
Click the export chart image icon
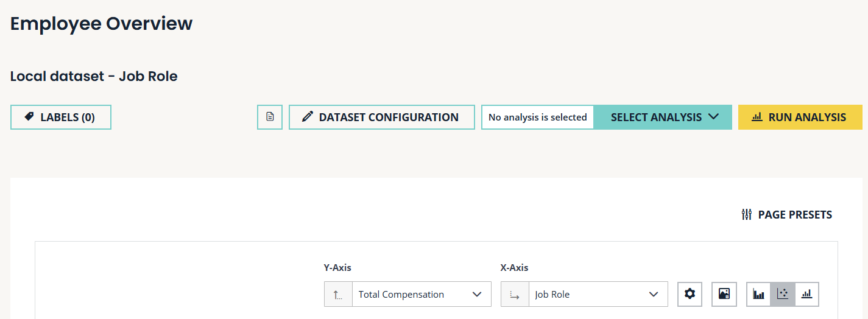724,294
